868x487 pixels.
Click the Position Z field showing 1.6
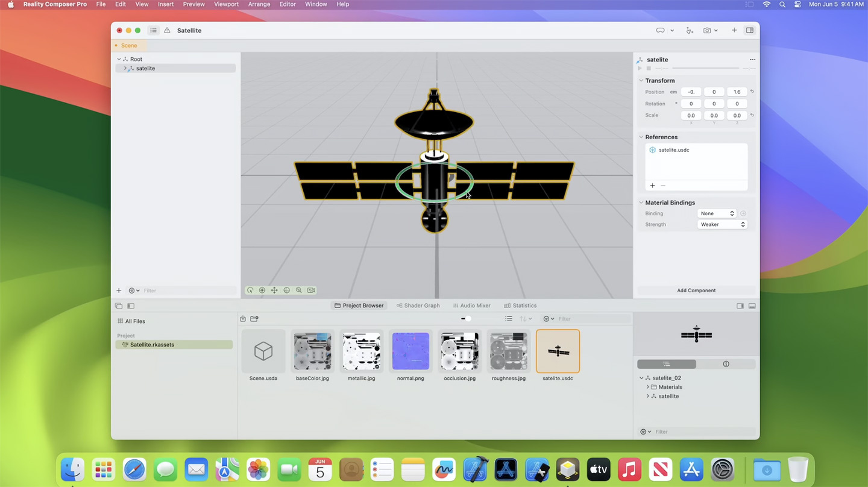tap(737, 92)
